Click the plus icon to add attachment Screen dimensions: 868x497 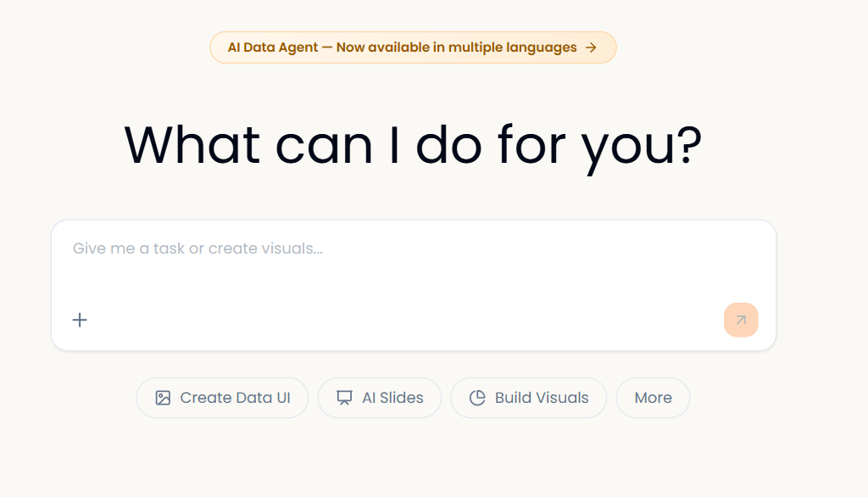tap(80, 320)
